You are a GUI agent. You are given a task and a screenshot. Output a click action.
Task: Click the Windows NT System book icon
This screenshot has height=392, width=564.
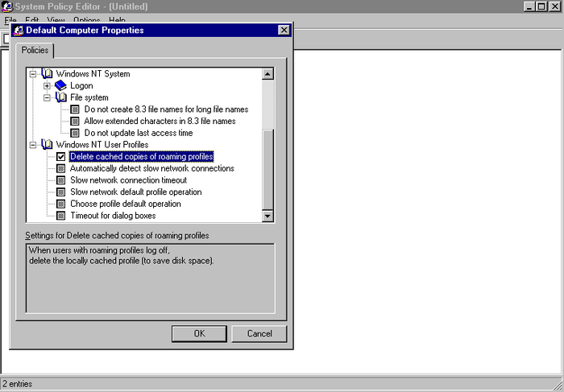point(46,74)
